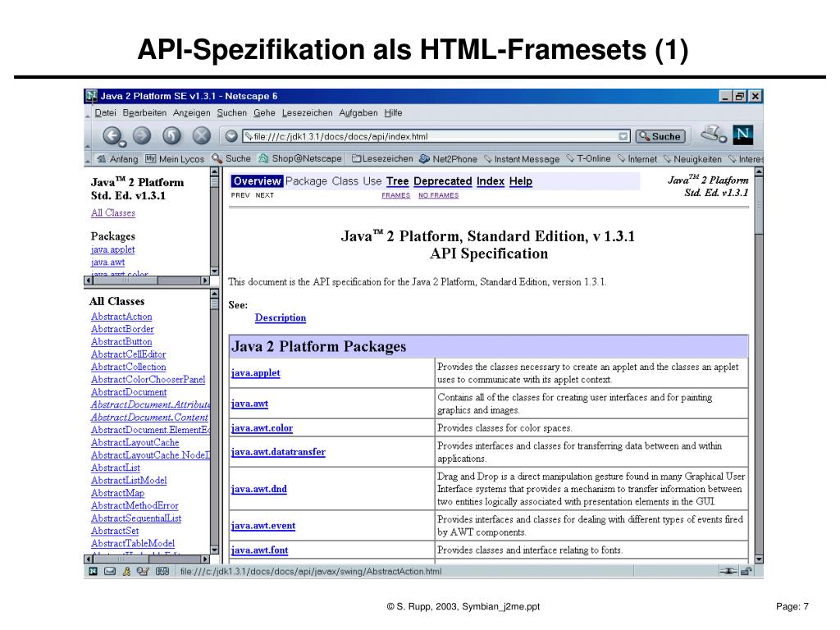Viewport: 840px width, 630px height.
Task: Open the Internet bookmark
Action: click(x=637, y=159)
